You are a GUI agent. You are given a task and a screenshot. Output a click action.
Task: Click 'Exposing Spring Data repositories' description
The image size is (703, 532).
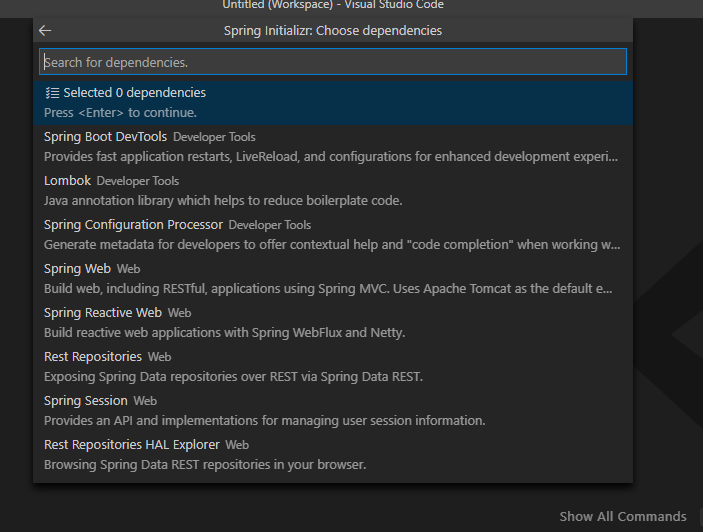point(233,376)
